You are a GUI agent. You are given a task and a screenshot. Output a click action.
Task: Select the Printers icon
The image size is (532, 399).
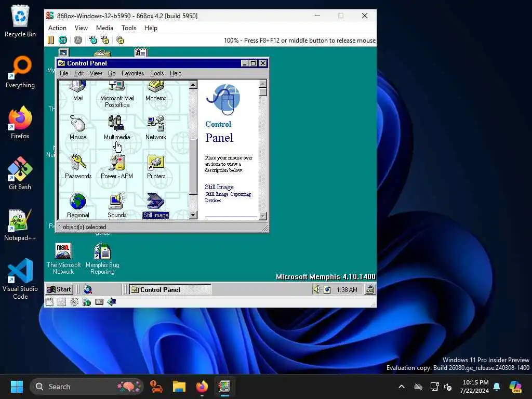(x=156, y=167)
